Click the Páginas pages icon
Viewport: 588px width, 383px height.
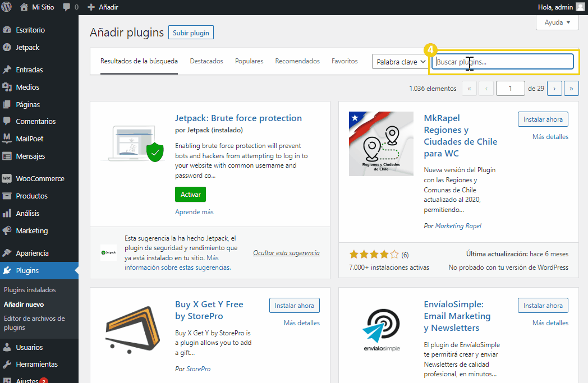(x=7, y=104)
